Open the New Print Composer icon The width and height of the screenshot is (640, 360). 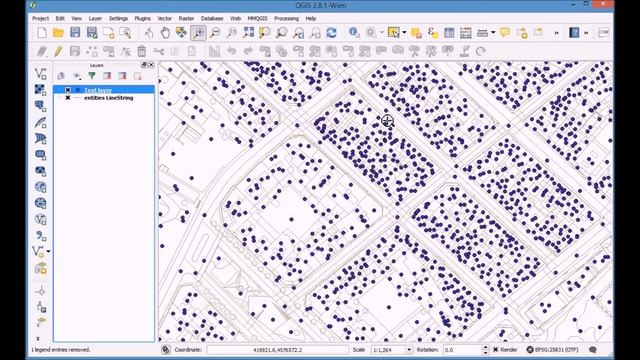[109, 33]
